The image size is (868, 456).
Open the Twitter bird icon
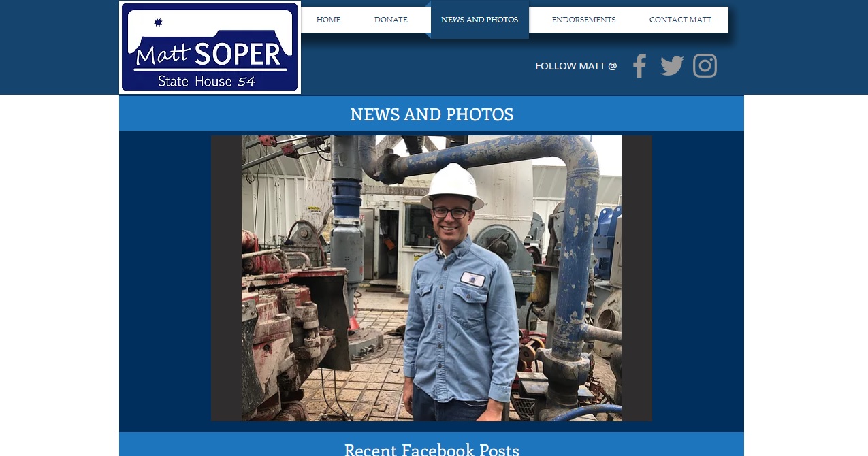pos(672,66)
